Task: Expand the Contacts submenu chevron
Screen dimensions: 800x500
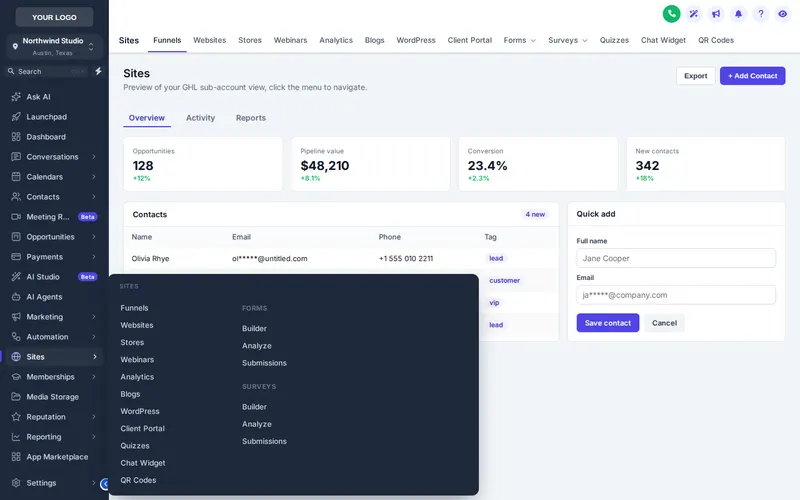Action: [x=94, y=196]
